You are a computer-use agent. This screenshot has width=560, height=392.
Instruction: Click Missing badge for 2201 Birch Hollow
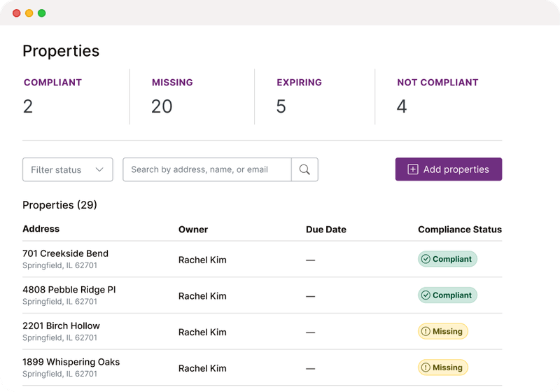coord(443,331)
